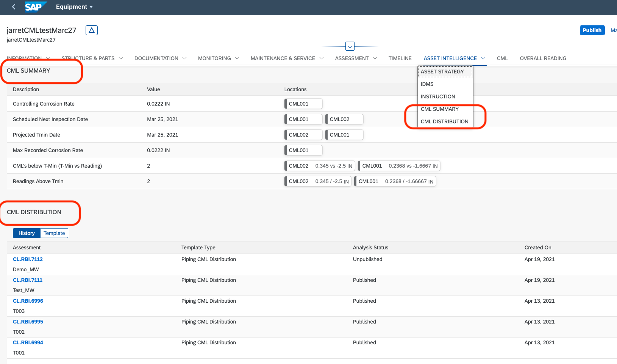Click the Unpublished status for CL.RBI.7112
Viewport: 617px width, 364px height.
(367, 259)
